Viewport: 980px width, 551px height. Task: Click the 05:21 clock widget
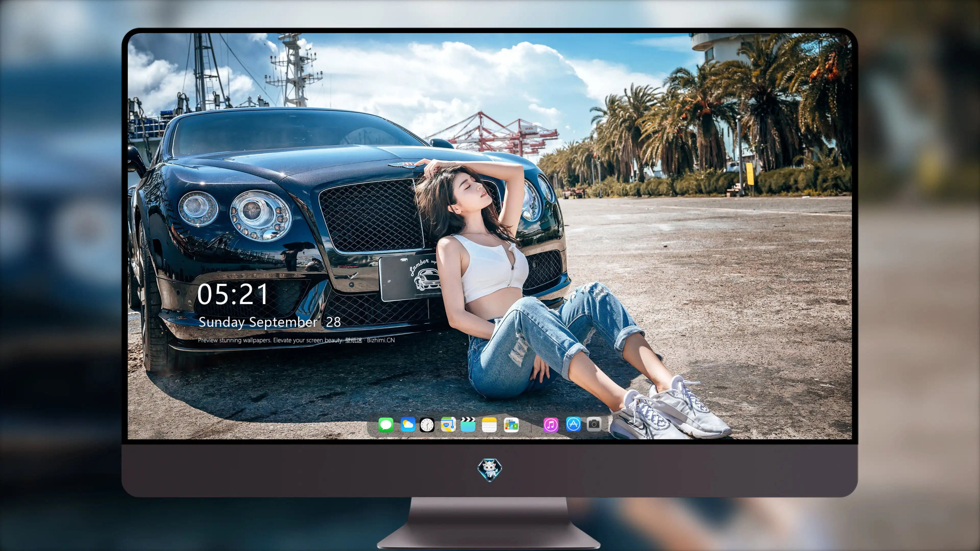point(232,294)
